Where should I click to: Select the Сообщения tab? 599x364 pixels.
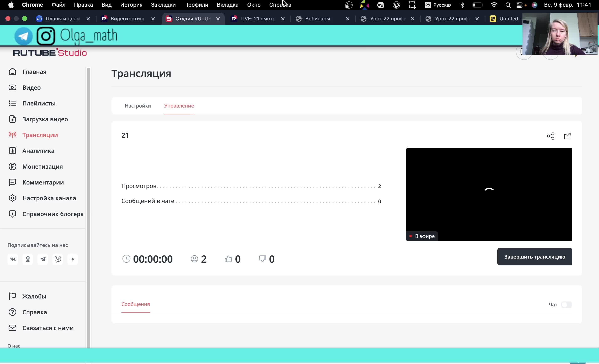click(x=135, y=304)
